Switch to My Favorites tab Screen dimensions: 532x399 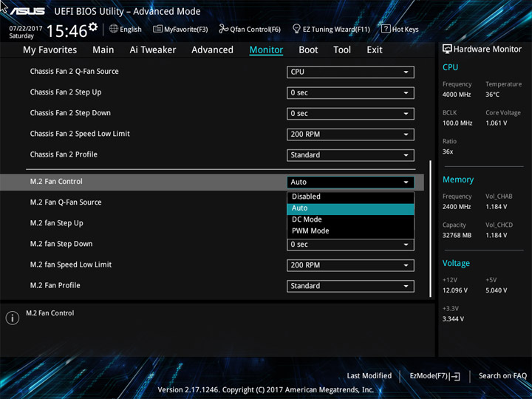50,50
